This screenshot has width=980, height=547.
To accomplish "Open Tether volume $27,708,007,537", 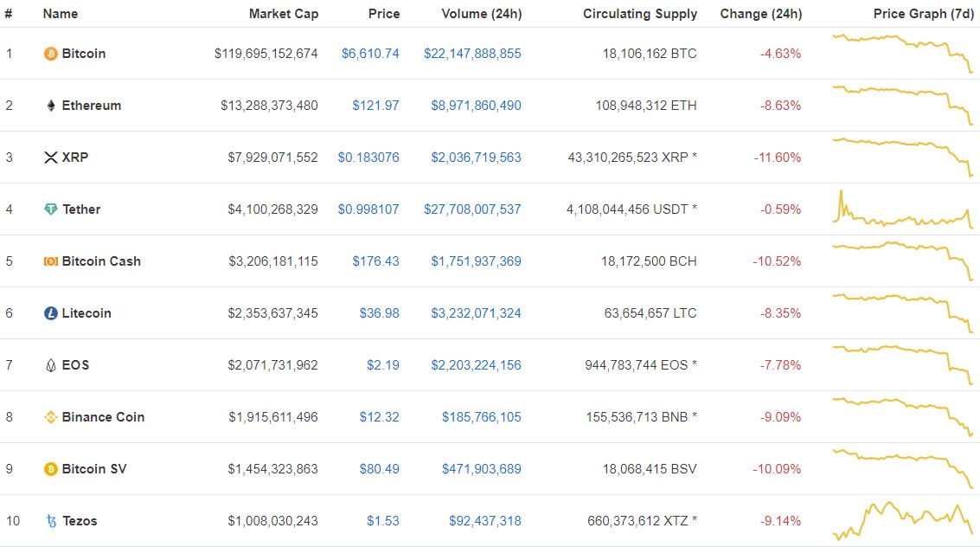I will click(x=472, y=209).
